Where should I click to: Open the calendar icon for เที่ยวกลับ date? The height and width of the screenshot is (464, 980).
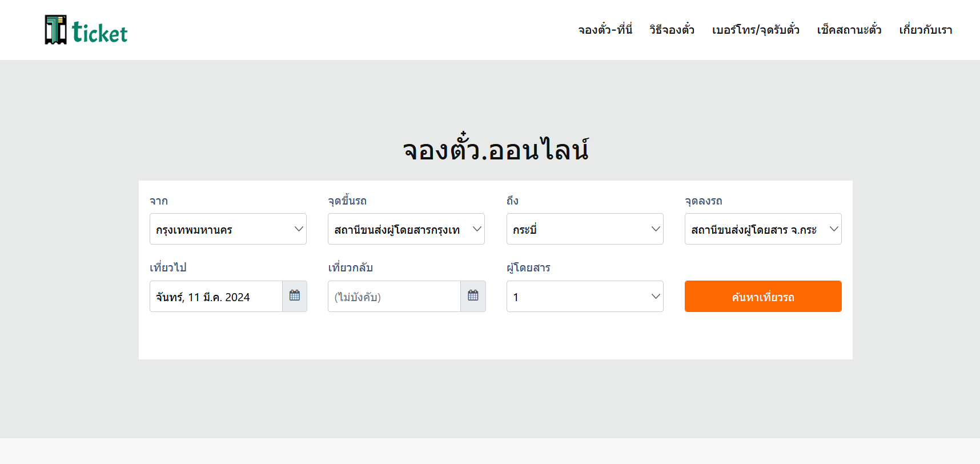(473, 296)
